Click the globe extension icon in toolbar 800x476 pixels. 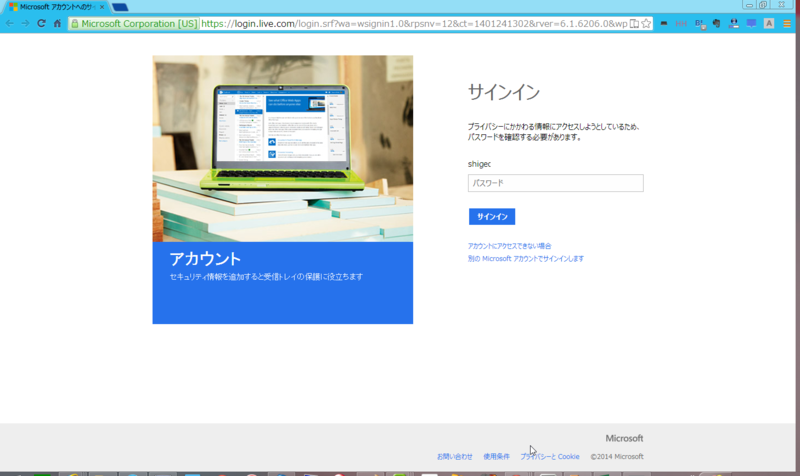[x=734, y=23]
